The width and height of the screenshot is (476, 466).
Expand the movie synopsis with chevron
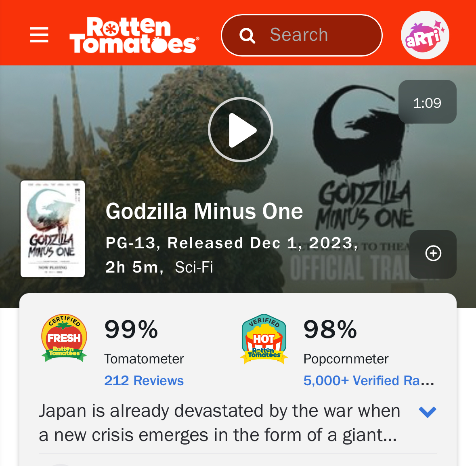coord(428,412)
